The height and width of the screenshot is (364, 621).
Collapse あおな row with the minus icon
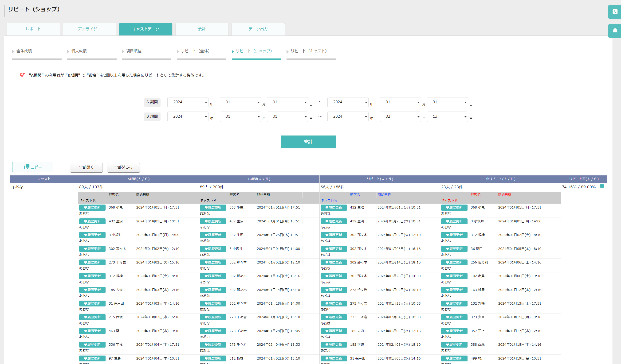[602, 186]
